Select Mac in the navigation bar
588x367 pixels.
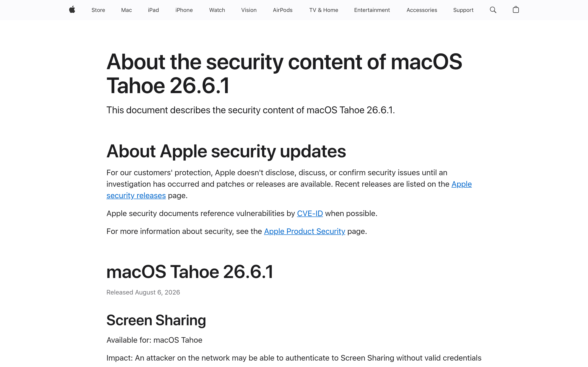[x=127, y=10]
